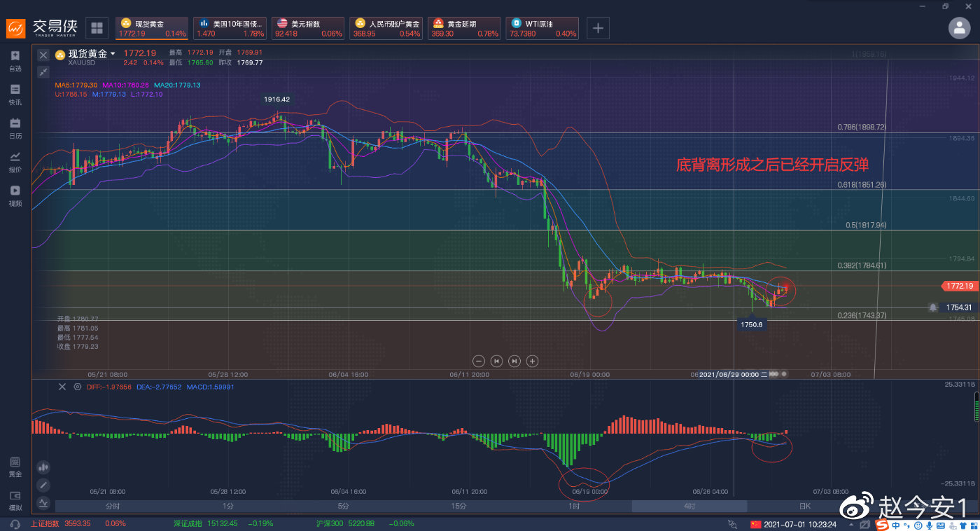This screenshot has height=531, width=980.
Task: Click the Sogou input method icon
Action: point(882,524)
